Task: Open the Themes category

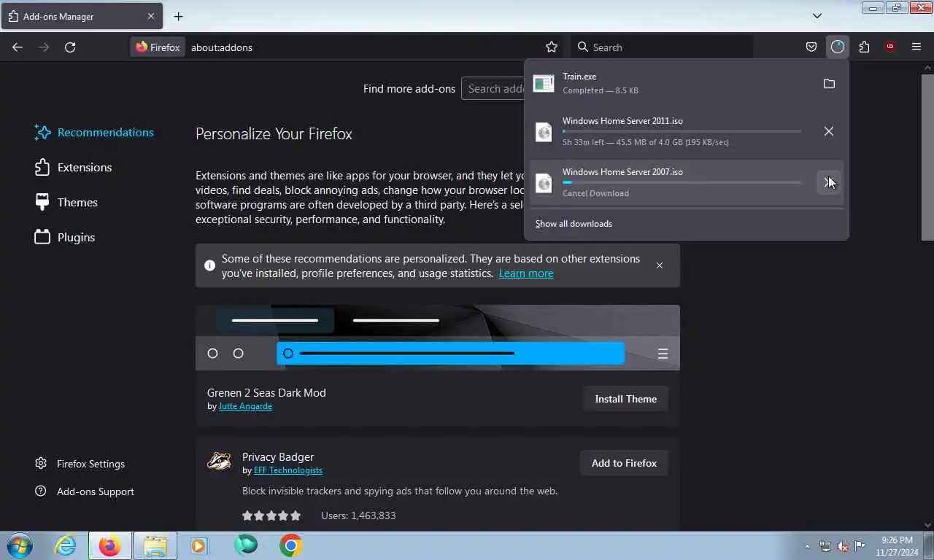Action: click(66, 202)
